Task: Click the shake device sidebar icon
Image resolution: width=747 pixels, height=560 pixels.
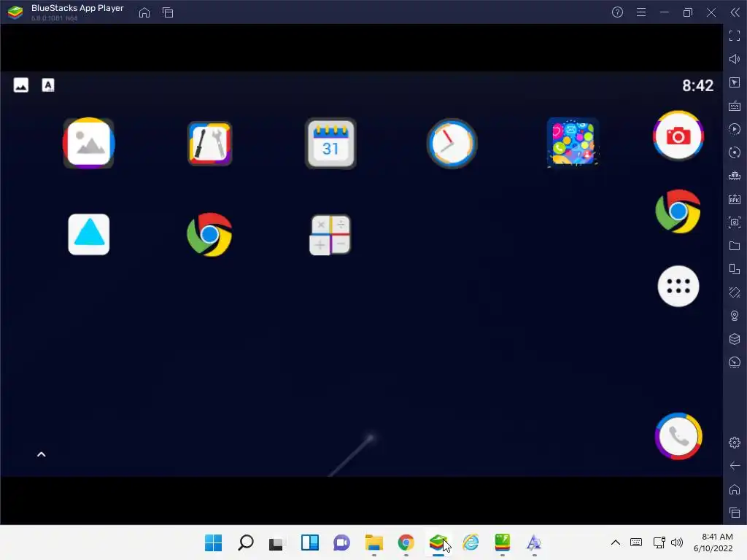Action: pyautogui.click(x=735, y=292)
